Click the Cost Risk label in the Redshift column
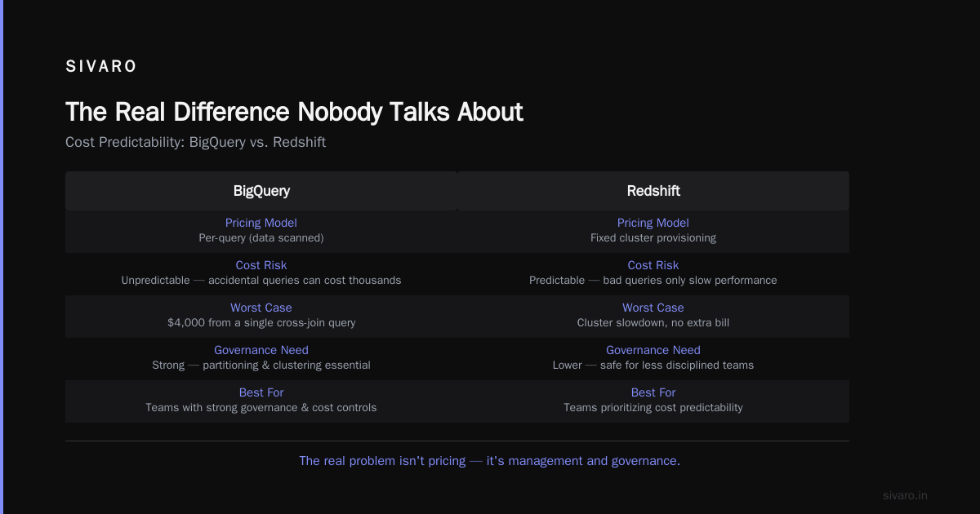Image resolution: width=980 pixels, height=514 pixels. point(653,265)
